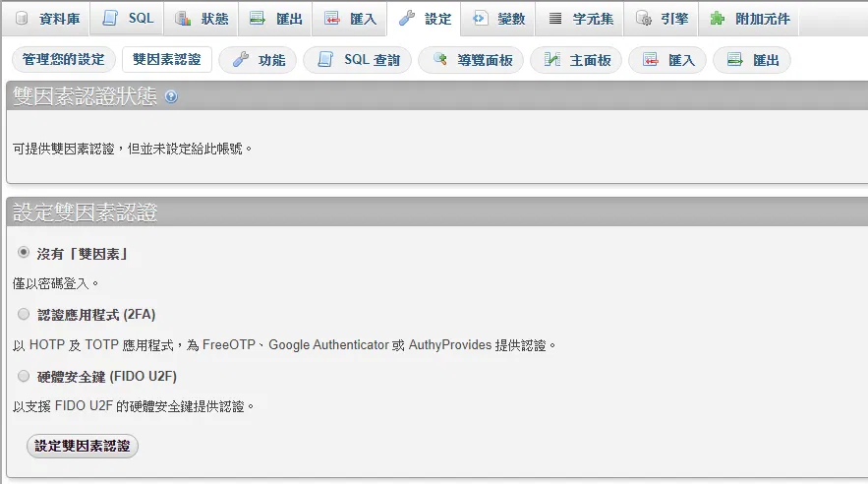Click the wrench icon of 設定 tab
Viewport: 868px width, 484px height.
point(407,19)
